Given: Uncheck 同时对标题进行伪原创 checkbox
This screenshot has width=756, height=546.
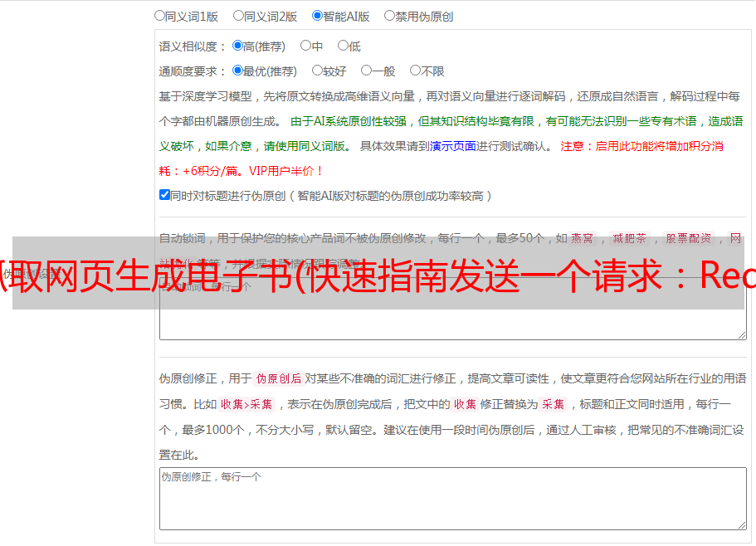Looking at the screenshot, I should tap(164, 195).
